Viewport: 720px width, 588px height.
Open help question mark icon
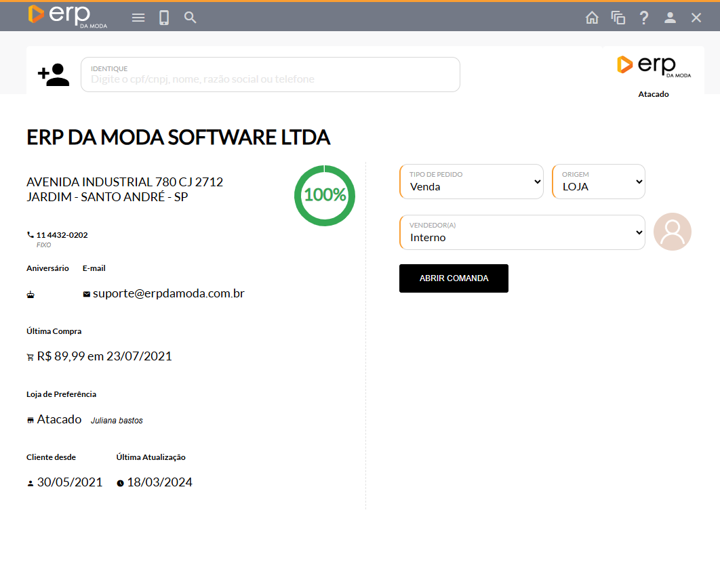[644, 18]
